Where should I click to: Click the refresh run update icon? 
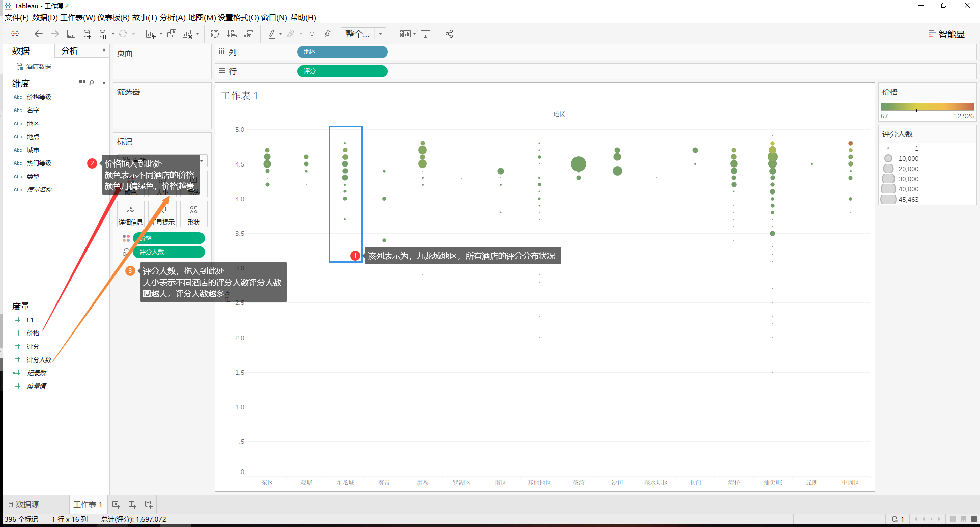click(123, 34)
